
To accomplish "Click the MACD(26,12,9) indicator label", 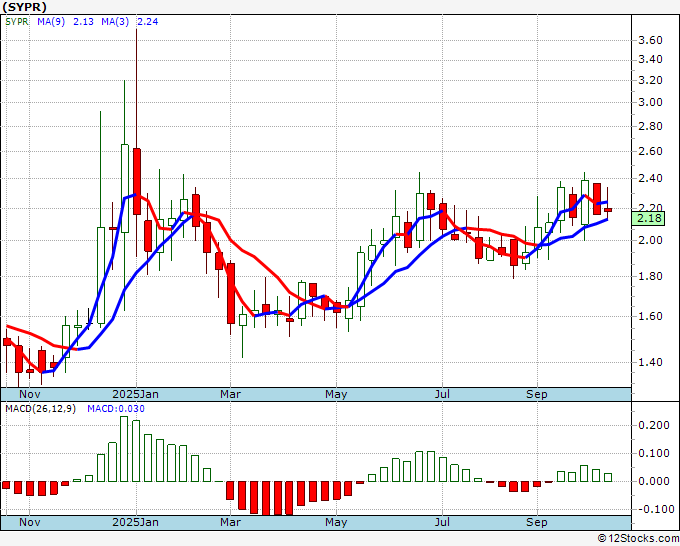I will coord(41,409).
